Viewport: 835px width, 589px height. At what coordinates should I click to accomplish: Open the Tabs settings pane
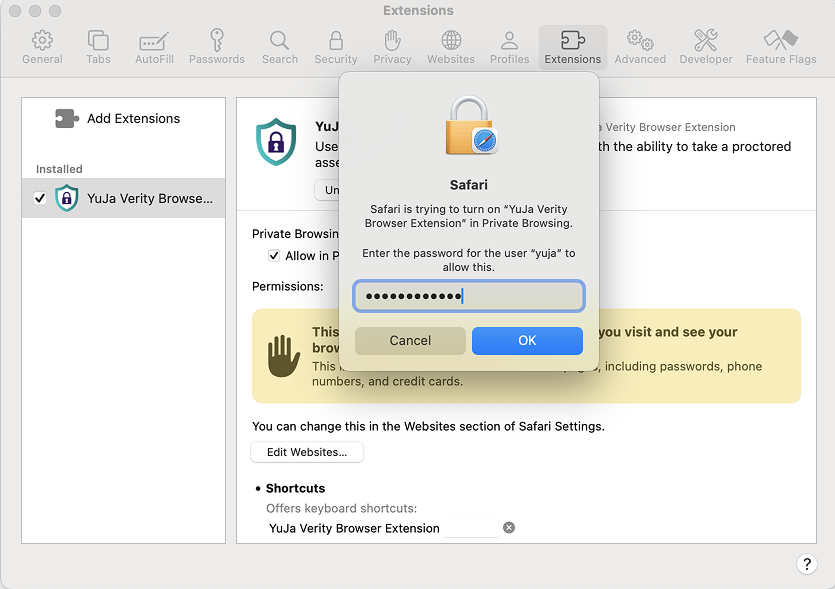tap(98, 47)
